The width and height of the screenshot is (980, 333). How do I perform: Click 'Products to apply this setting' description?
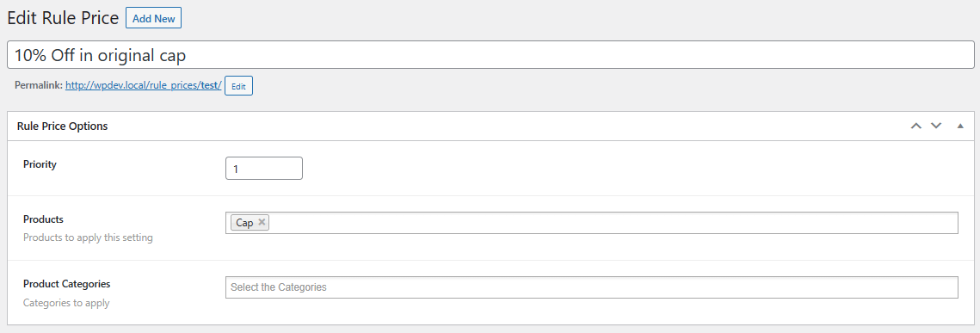click(88, 238)
